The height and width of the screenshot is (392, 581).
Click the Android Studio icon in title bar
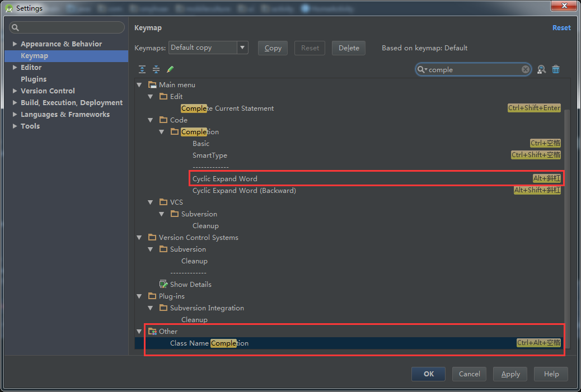click(9, 8)
